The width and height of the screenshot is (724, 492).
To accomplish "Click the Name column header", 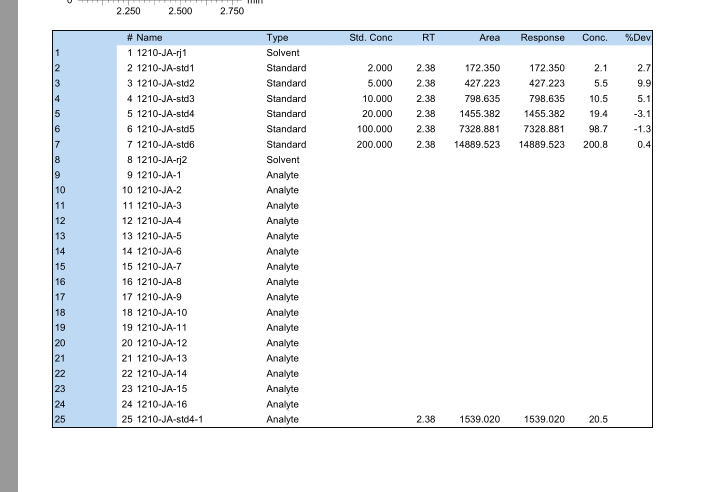I will 148,37.
